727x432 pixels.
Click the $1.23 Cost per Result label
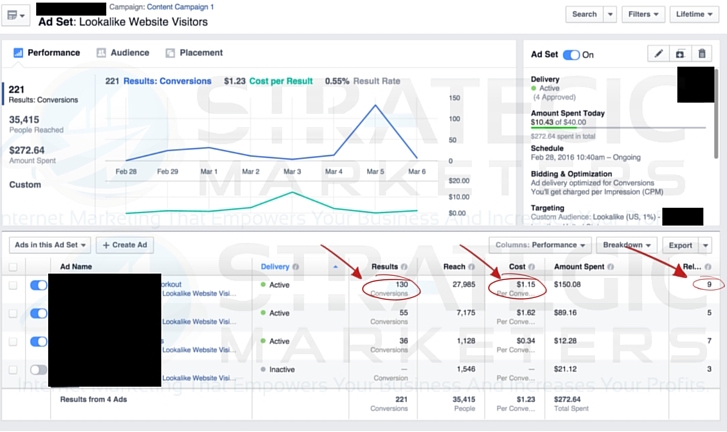point(268,81)
